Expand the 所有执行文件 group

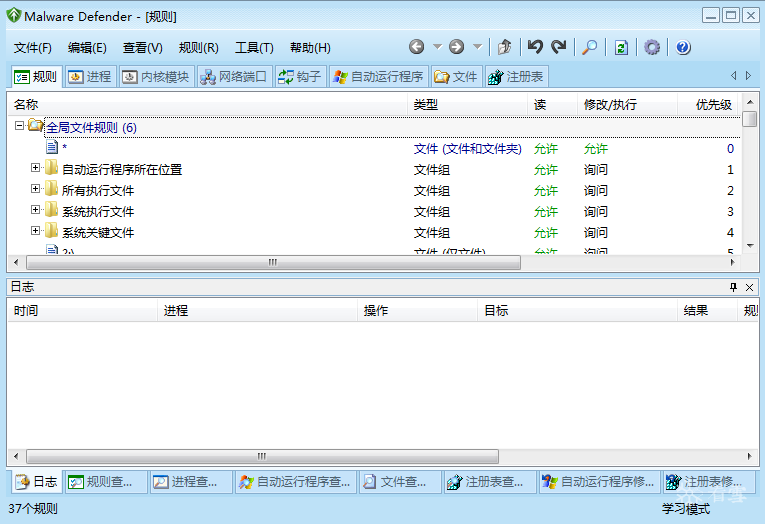35,189
